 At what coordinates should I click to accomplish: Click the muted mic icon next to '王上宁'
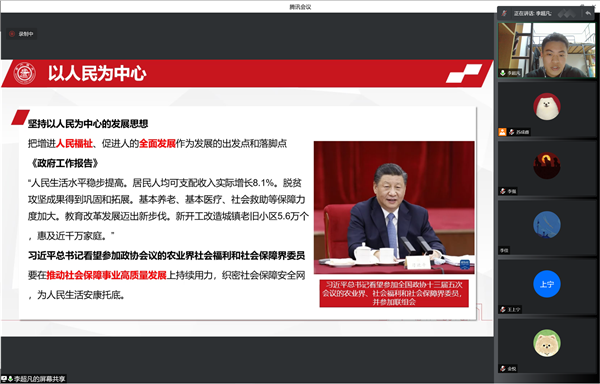point(503,309)
